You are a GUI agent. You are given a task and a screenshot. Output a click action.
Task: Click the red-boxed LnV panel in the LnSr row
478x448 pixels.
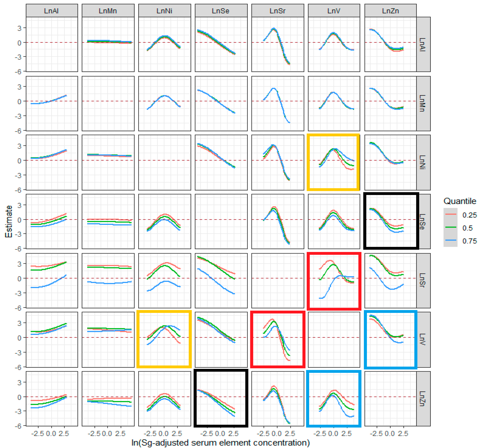334,281
